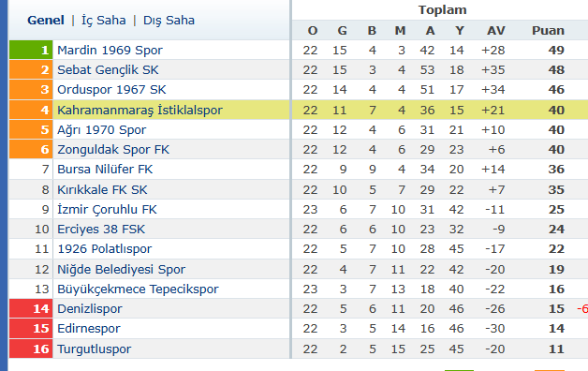
Task: Open İzmir Çoruhlu FK team page
Action: pos(107,209)
